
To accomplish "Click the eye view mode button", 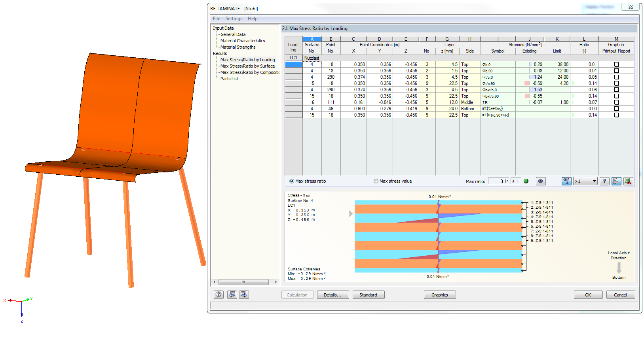I will coord(541,181).
